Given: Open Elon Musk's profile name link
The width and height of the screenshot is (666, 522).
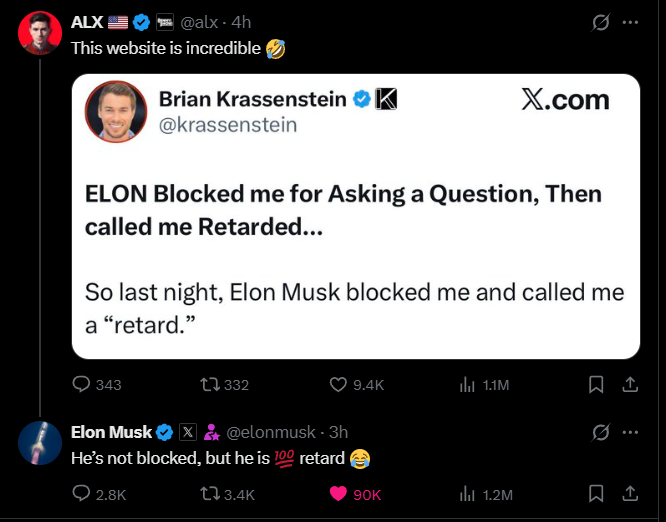Looking at the screenshot, I should point(111,432).
